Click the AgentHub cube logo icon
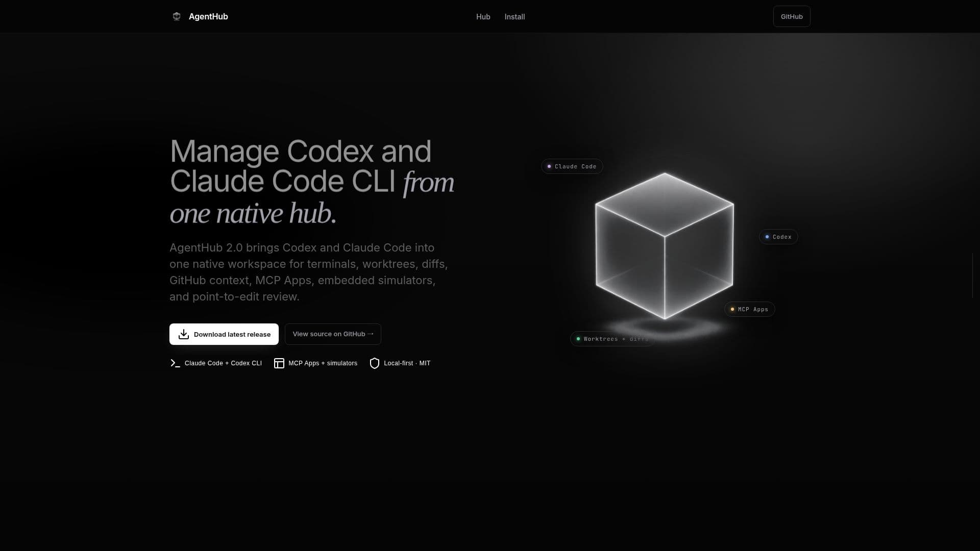 click(177, 16)
